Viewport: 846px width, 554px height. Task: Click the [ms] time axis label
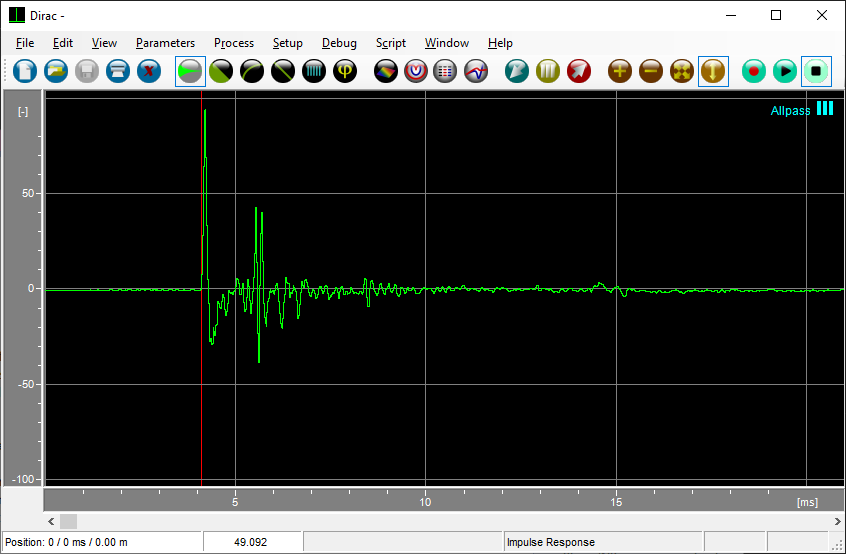[807, 502]
